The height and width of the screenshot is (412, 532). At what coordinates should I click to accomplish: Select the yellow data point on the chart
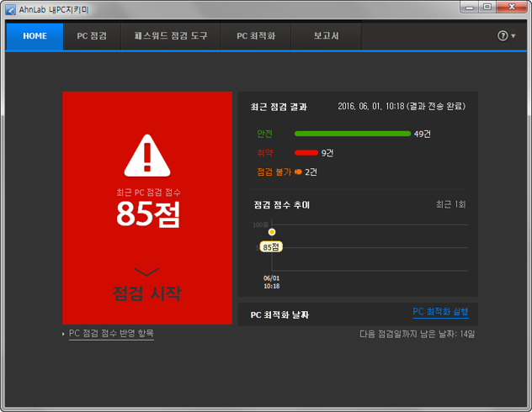[272, 231]
